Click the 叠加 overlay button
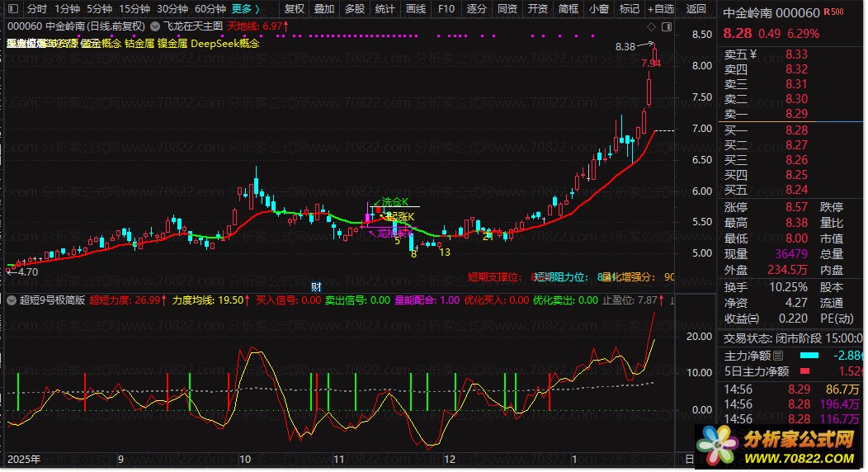 click(x=323, y=9)
